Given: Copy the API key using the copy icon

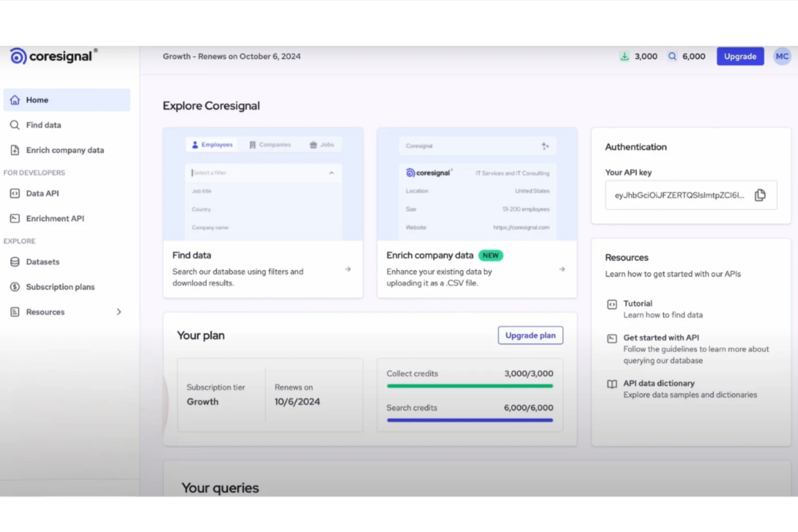Looking at the screenshot, I should pos(760,195).
